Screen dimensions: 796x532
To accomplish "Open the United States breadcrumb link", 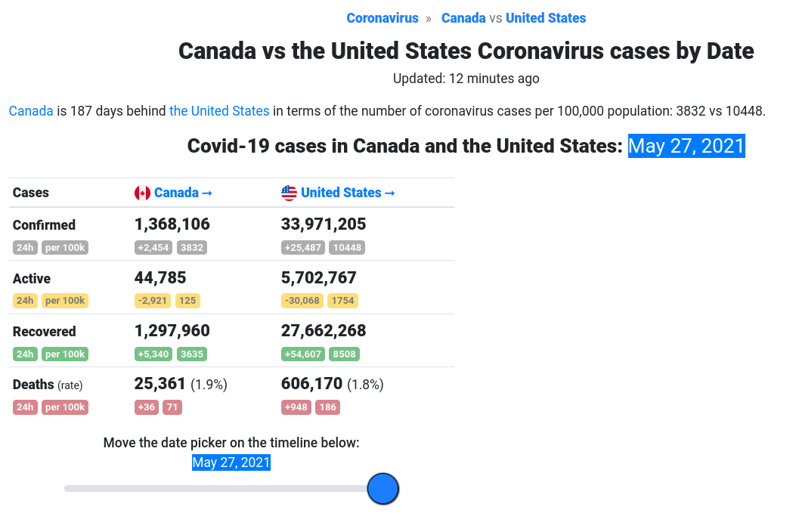I will click(x=545, y=18).
